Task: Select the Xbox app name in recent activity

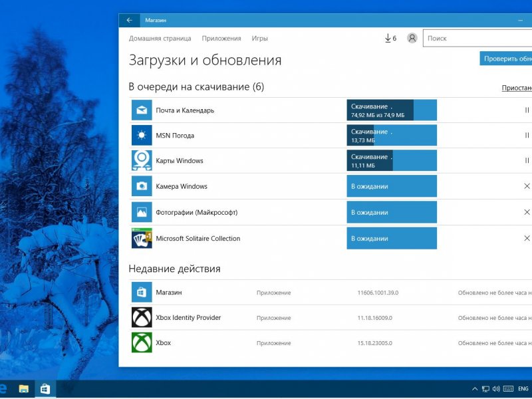Action: [163, 342]
